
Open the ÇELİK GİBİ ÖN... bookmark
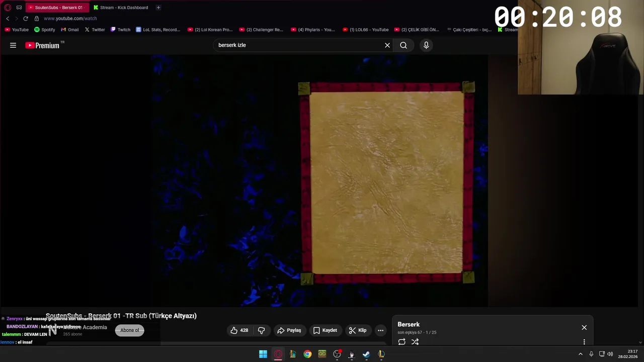(x=417, y=30)
